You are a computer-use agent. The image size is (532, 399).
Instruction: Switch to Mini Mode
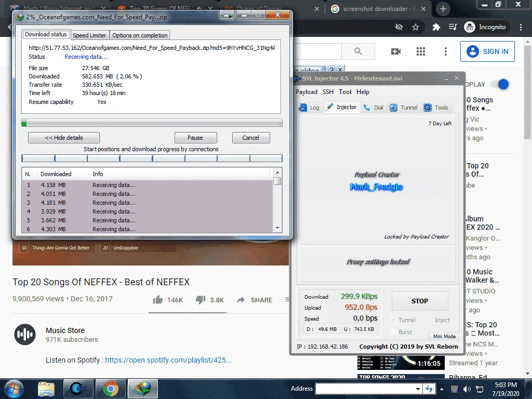click(444, 336)
